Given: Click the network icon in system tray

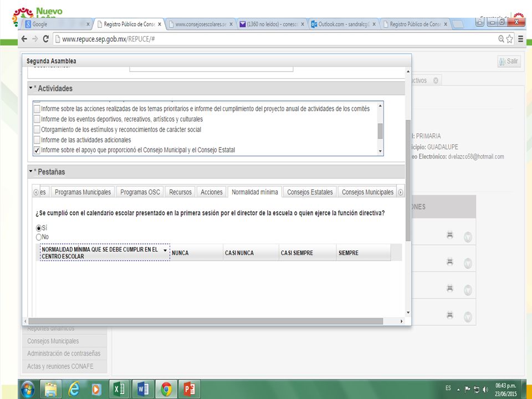Looking at the screenshot, I should tap(477, 389).
